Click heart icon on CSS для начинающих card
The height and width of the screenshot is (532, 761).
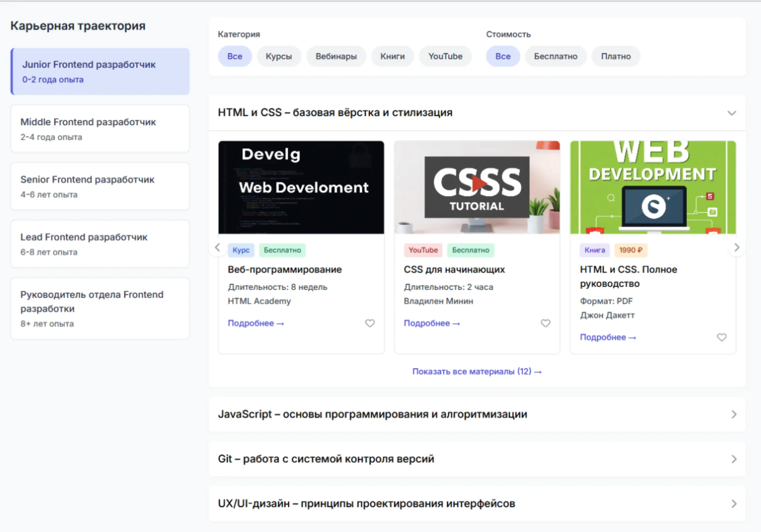click(x=545, y=323)
